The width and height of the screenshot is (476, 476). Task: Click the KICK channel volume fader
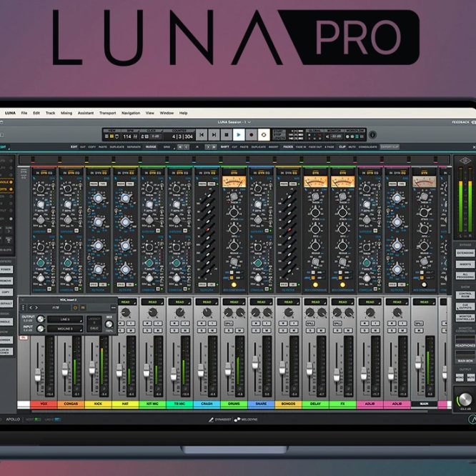click(92, 367)
